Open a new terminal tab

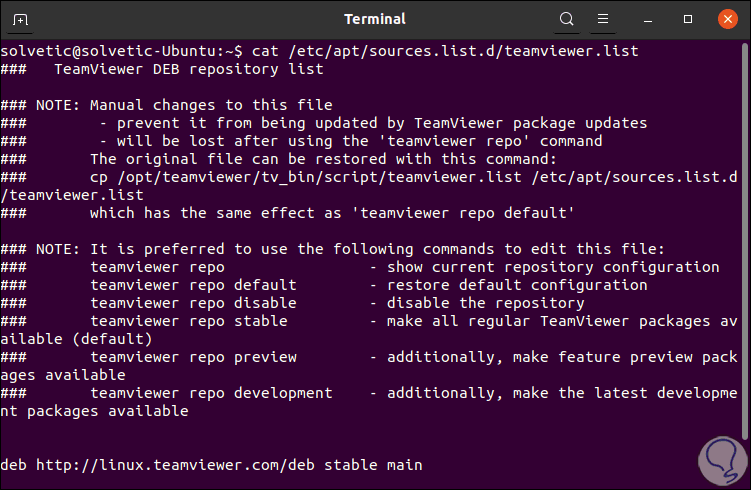click(x=22, y=19)
